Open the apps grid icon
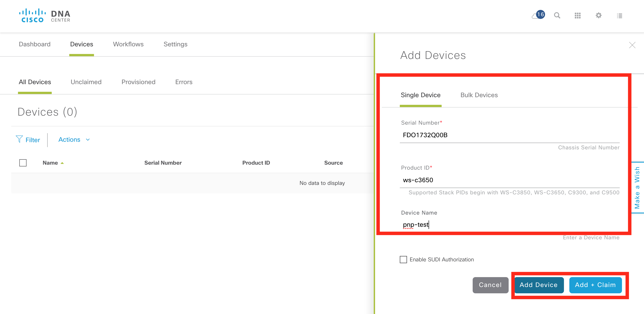Screen dimensions: 644x314 pyautogui.click(x=577, y=16)
